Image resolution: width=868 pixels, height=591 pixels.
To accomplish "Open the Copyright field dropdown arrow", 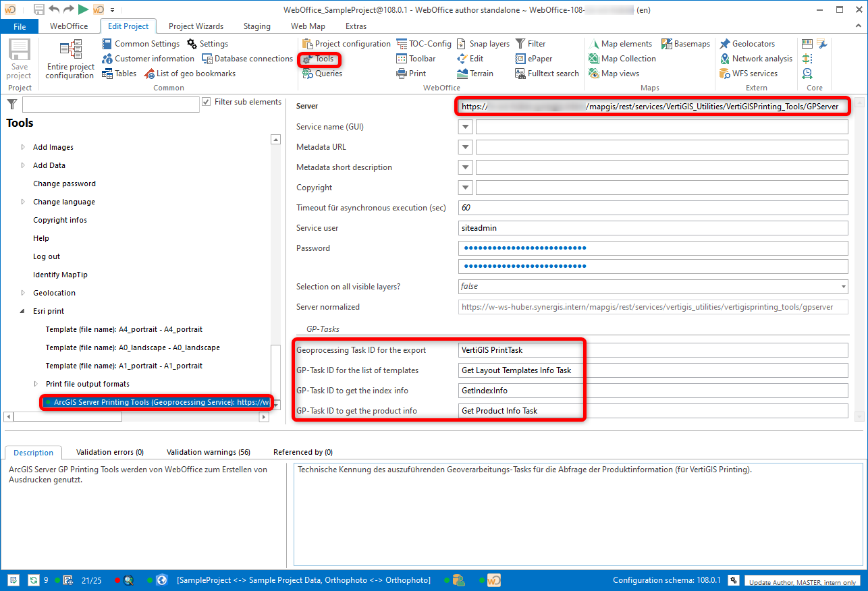I will [x=466, y=188].
